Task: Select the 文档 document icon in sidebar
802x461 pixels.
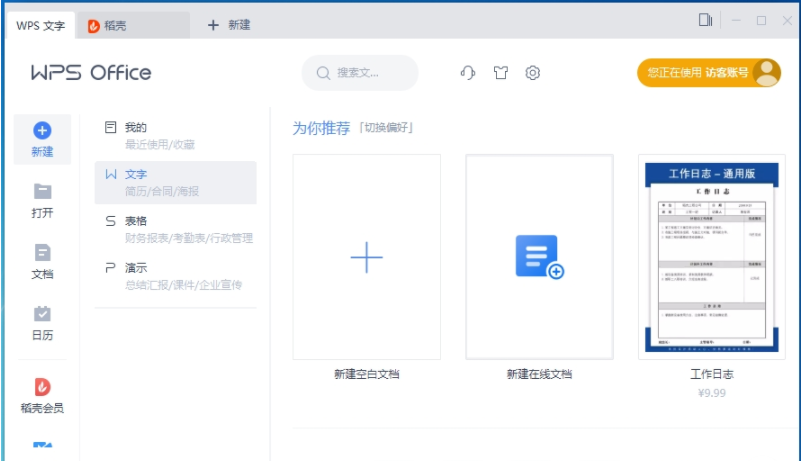Action: pos(42,253)
